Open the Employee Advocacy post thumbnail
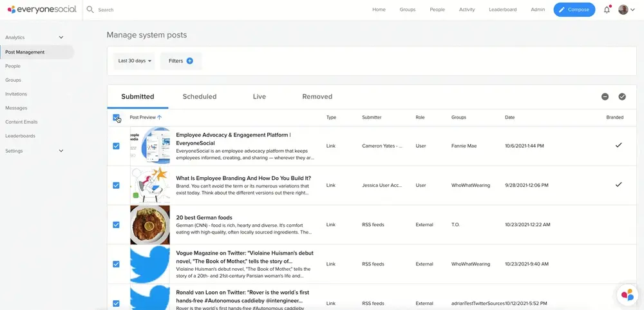Image resolution: width=644 pixels, height=310 pixels. click(x=150, y=146)
